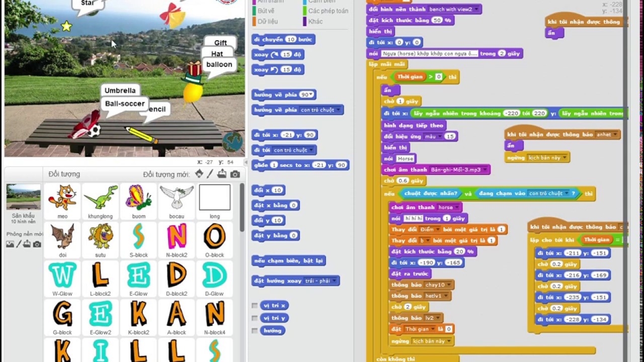Select the D-Glow letter sprite
644x362 pixels.
215,279
